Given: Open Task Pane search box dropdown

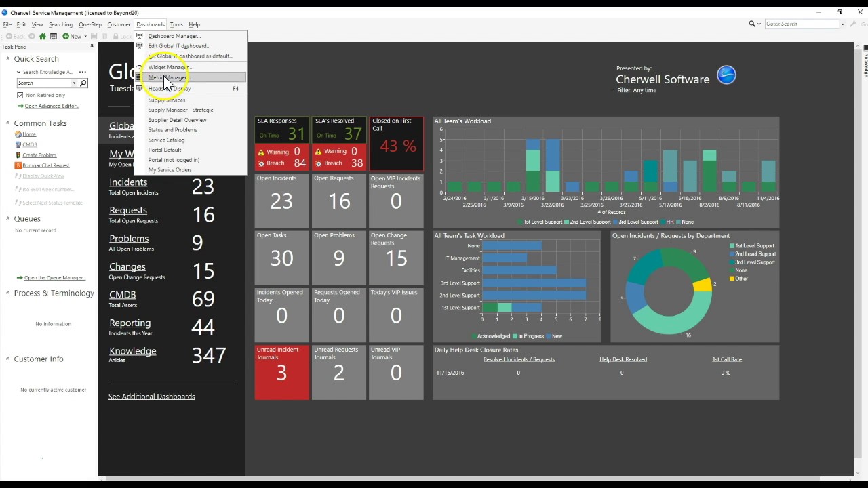Looking at the screenshot, I should [75, 83].
